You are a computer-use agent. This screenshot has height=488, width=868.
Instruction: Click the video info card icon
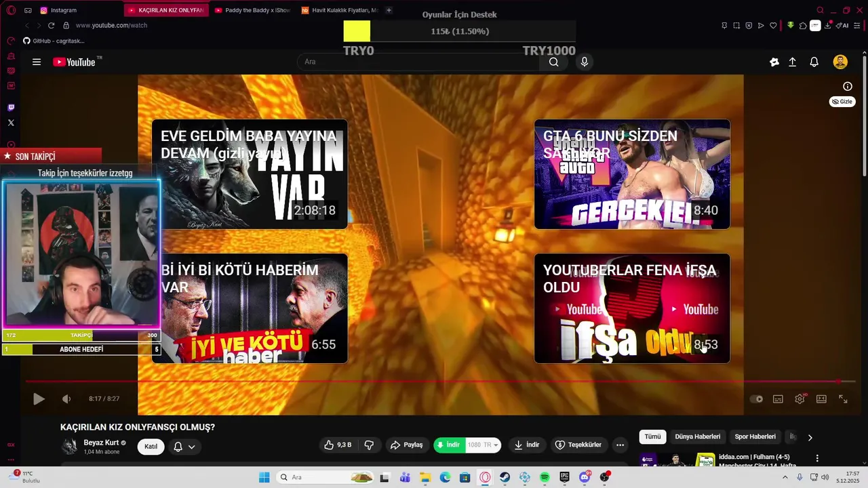[848, 86]
